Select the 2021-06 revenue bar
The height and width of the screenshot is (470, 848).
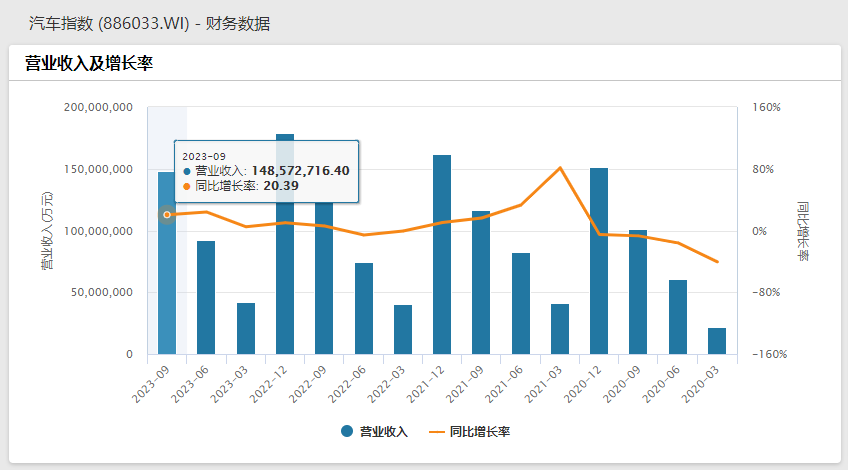tap(521, 304)
